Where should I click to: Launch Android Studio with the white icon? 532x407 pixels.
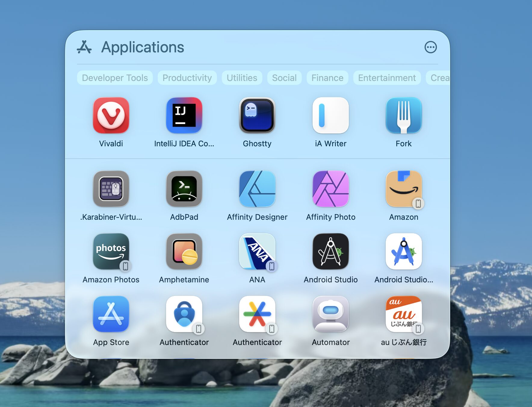(404, 251)
